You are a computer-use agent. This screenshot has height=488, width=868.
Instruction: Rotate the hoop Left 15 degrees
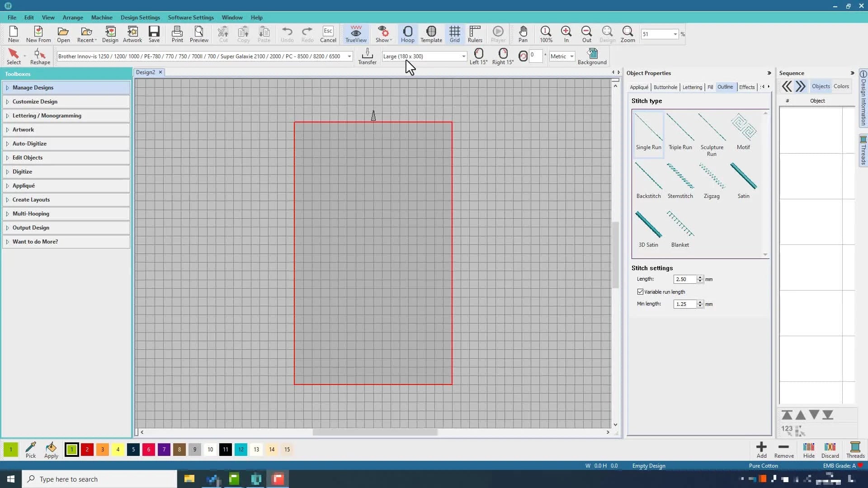click(478, 56)
